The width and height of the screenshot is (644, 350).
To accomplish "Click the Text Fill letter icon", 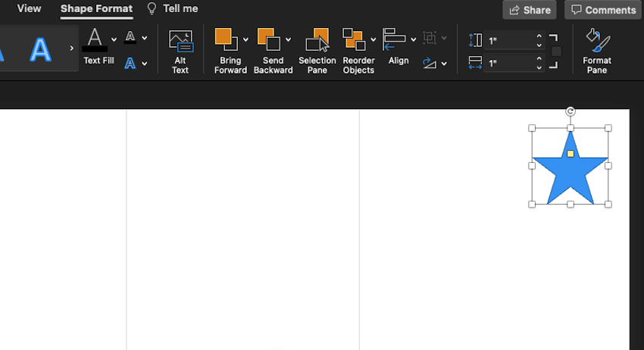I will tap(95, 39).
